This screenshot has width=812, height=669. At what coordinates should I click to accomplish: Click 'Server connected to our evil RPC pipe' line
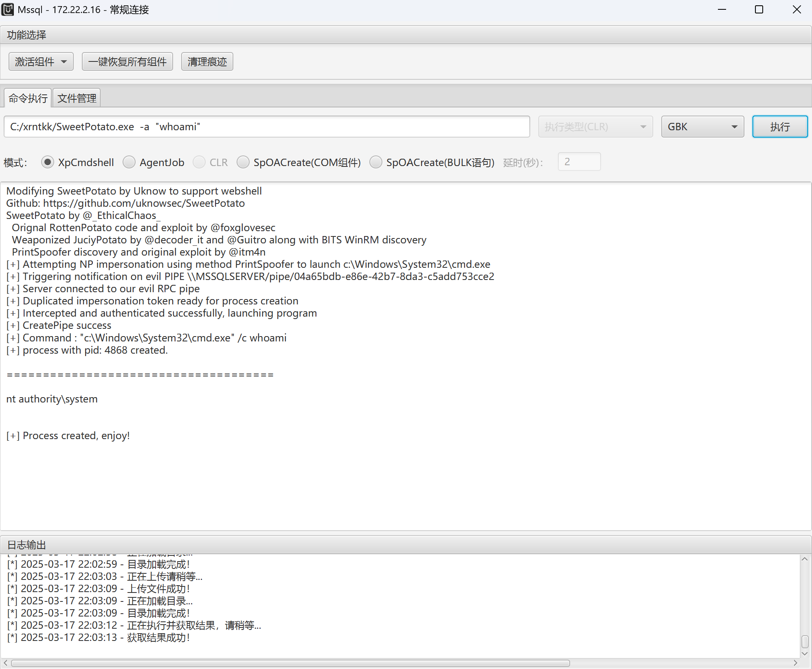click(103, 289)
